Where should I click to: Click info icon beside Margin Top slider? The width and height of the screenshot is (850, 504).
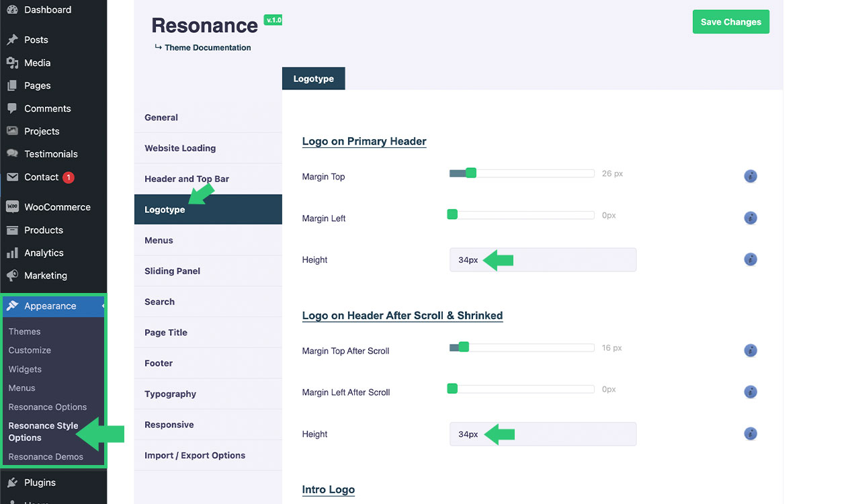pyautogui.click(x=751, y=177)
